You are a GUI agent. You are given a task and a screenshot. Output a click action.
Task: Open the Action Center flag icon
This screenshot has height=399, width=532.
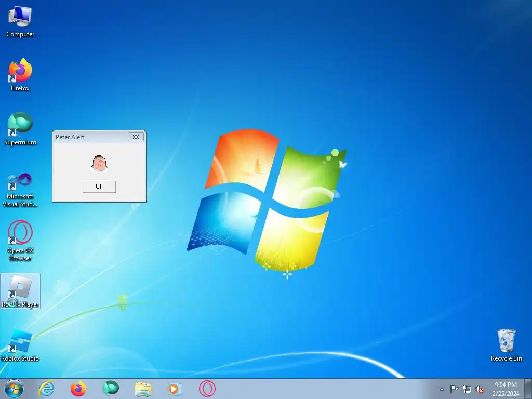point(454,389)
